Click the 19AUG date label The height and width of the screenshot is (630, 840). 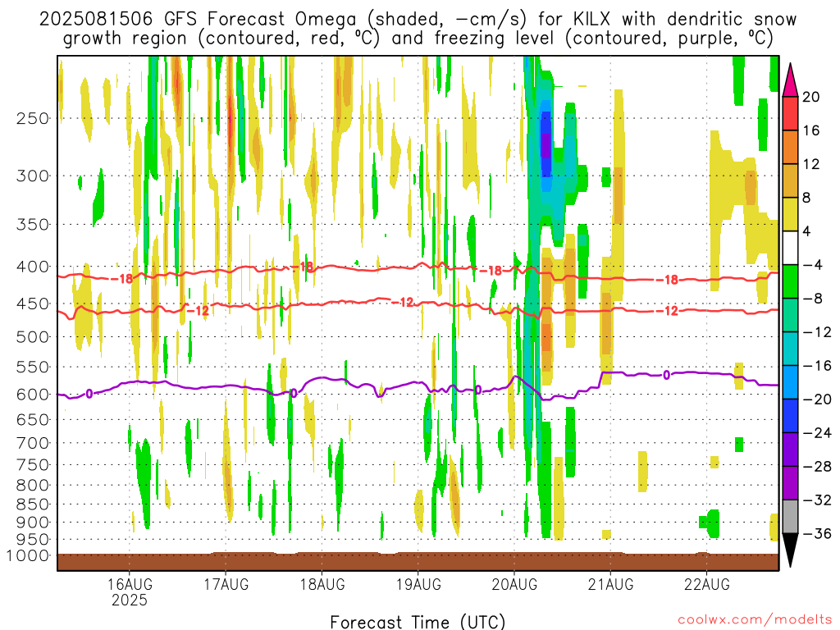pos(418,584)
